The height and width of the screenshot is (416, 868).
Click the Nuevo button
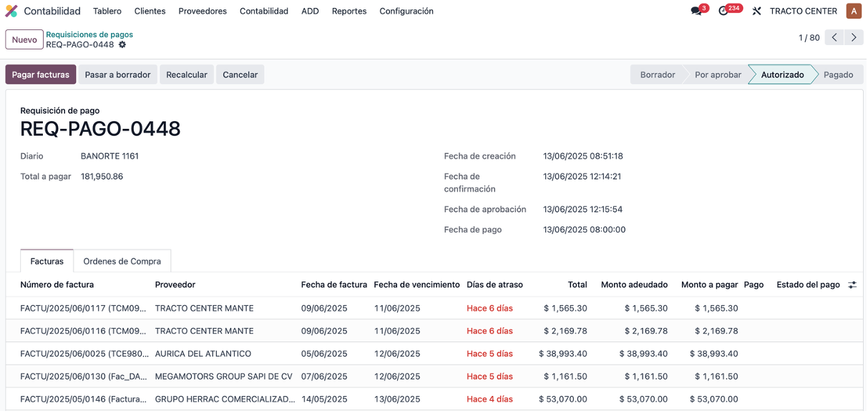(x=24, y=39)
